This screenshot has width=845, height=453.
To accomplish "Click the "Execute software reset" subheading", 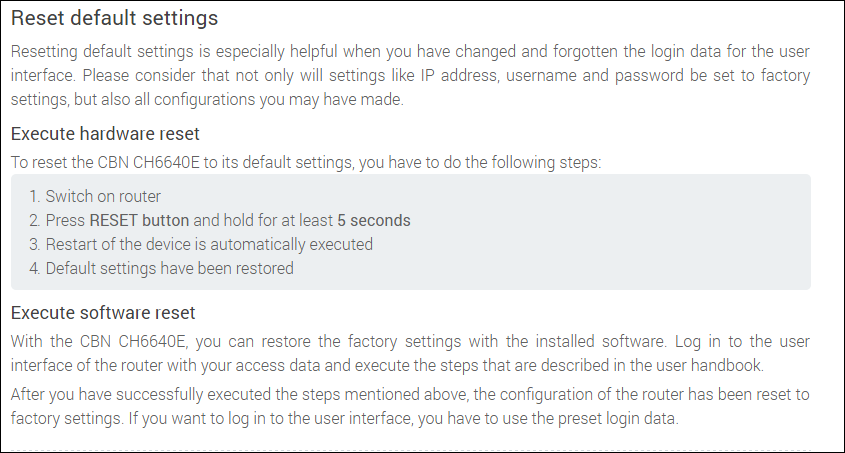I will point(102,313).
